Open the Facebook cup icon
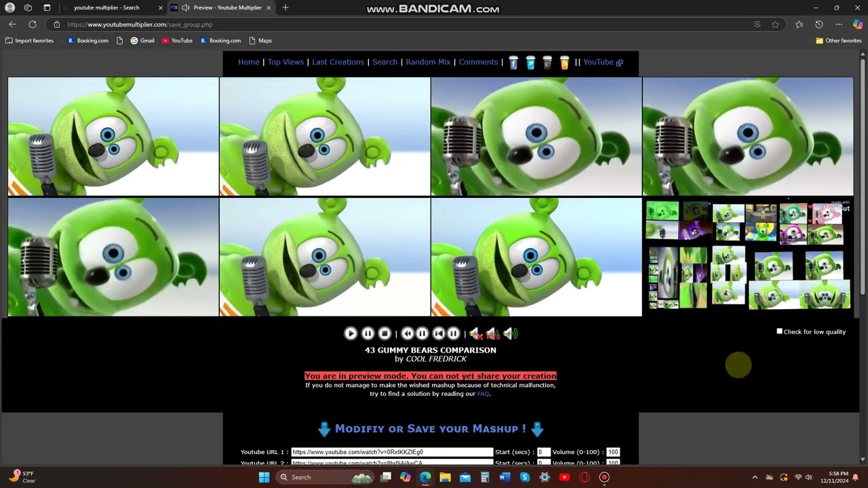868x488 pixels. pos(513,62)
